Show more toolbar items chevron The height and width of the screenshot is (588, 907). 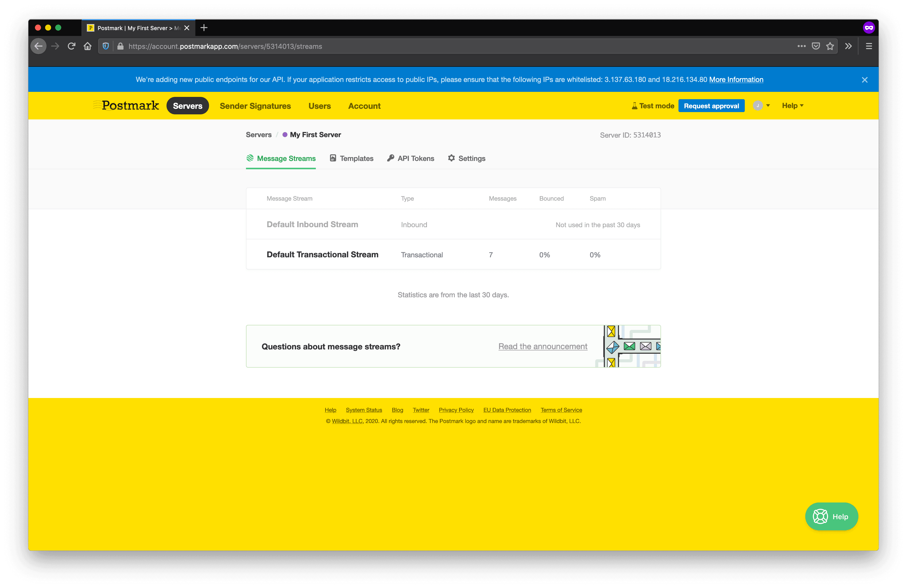pos(848,46)
